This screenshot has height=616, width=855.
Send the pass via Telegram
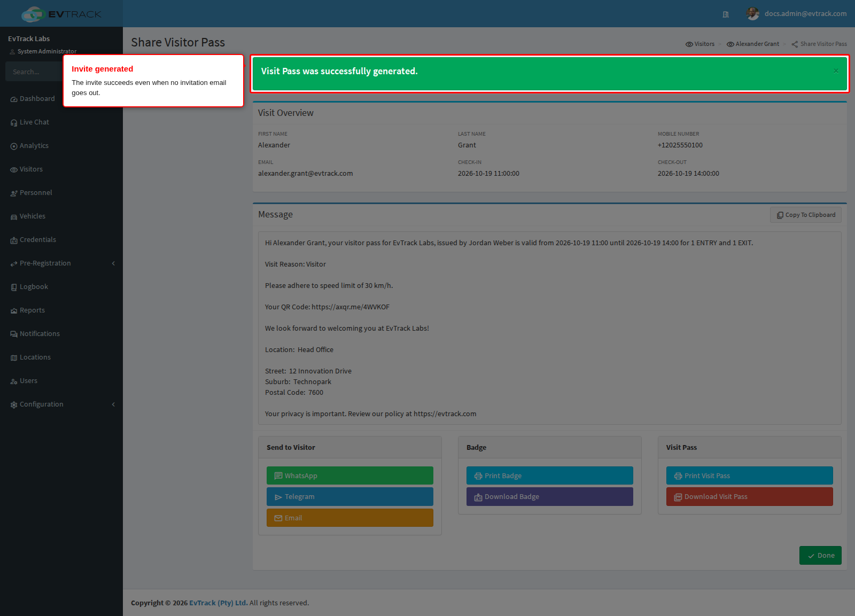click(350, 497)
